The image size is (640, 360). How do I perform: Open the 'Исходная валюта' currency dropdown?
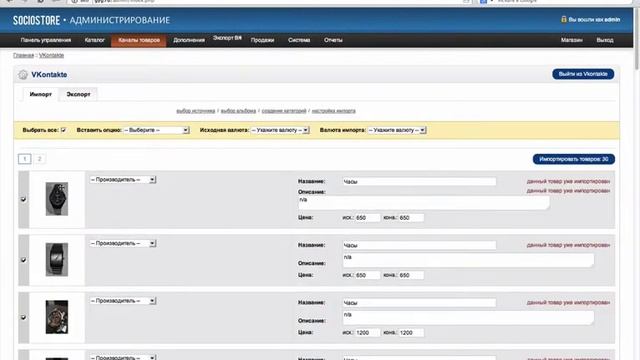point(280,130)
